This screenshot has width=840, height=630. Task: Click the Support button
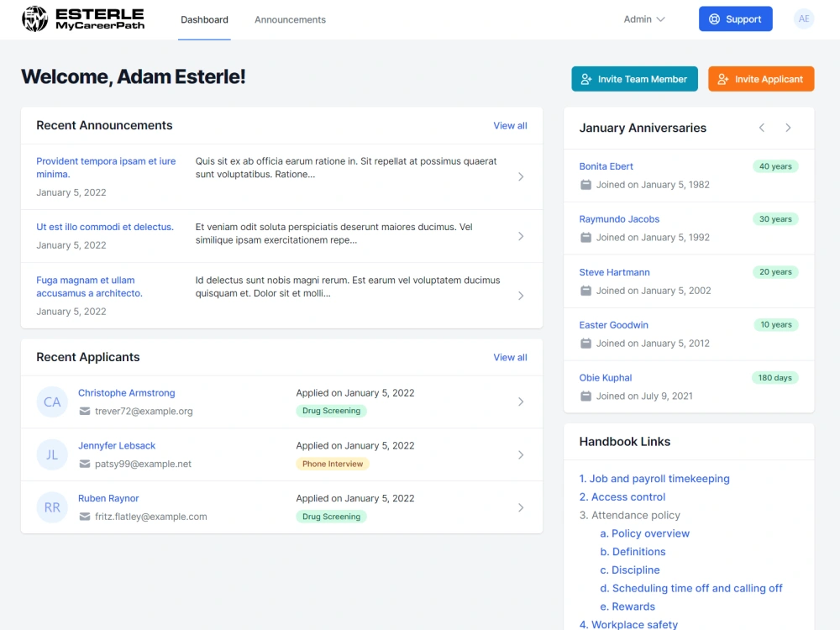736,18
